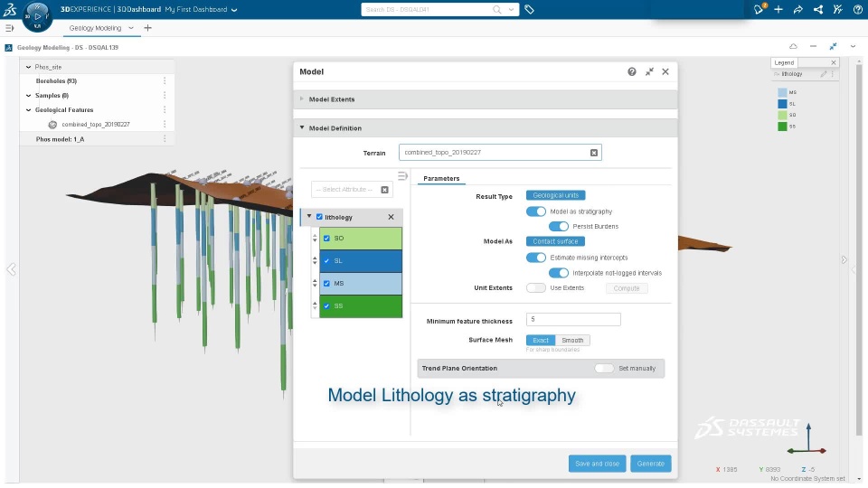Click the Generate button
This screenshot has height=488, width=868.
(x=650, y=464)
